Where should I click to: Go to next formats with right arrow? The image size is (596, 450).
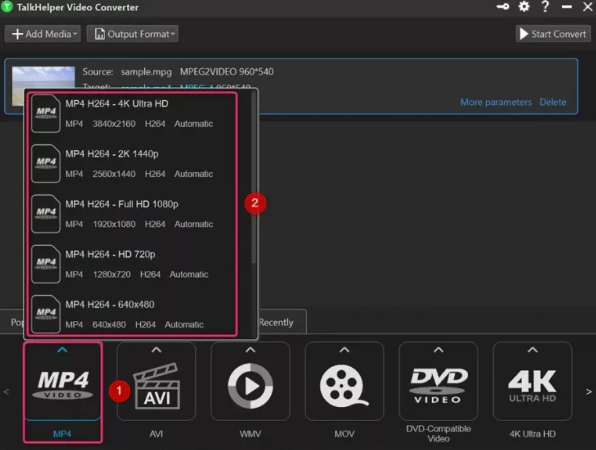tap(588, 391)
